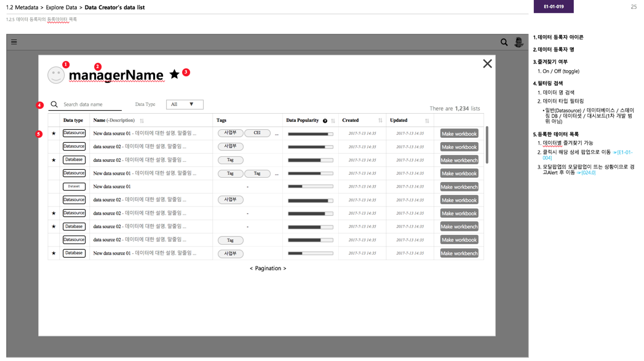Click the popularity bar in the CEI-tagged row
644x361 pixels.
tap(311, 134)
